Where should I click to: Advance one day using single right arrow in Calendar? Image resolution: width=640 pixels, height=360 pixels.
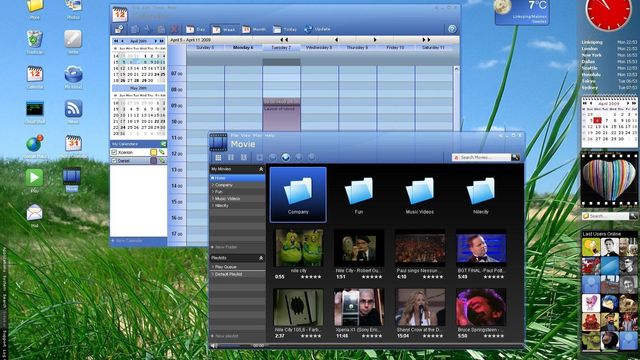coord(375,40)
